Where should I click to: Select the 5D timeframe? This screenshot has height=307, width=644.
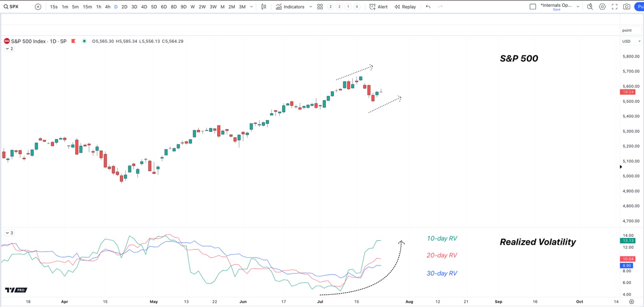tap(154, 7)
